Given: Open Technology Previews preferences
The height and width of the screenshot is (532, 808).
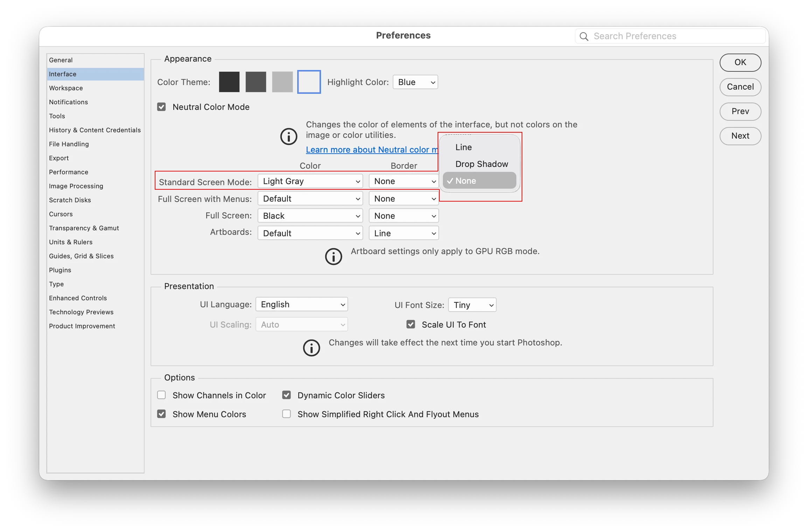Looking at the screenshot, I should click(95, 312).
